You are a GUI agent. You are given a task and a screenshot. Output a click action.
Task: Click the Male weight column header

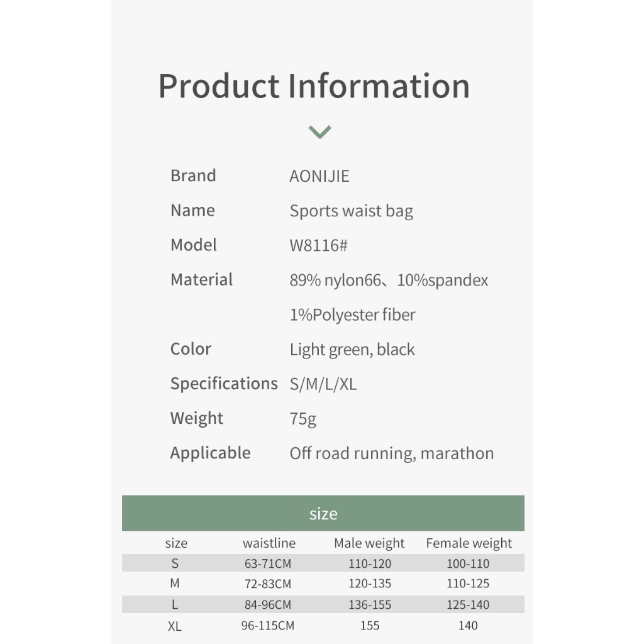point(369,543)
